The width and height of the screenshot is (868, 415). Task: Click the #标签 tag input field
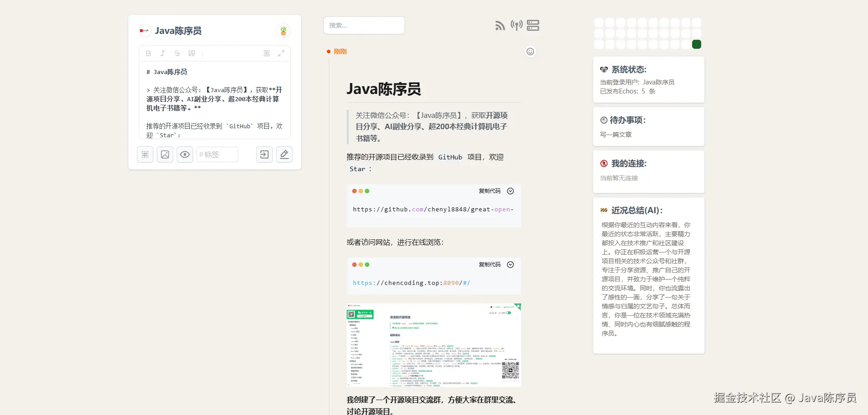coord(217,154)
